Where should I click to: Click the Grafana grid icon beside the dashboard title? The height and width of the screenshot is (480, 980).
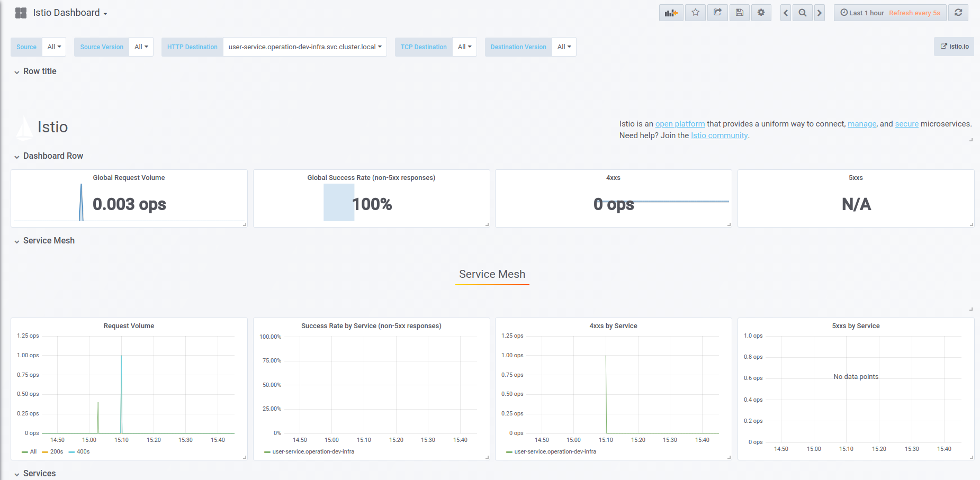pyautogui.click(x=21, y=12)
